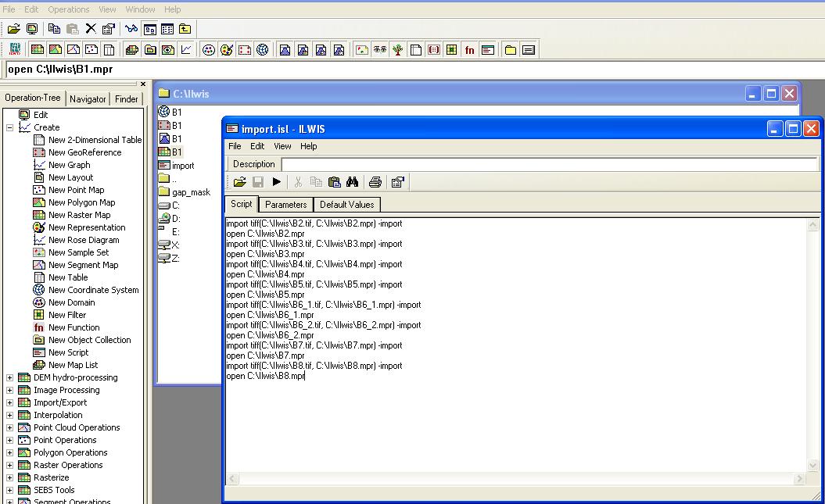Viewport: 825px width, 504px height.
Task: Click the open folder icon in script editor
Action: 239,182
